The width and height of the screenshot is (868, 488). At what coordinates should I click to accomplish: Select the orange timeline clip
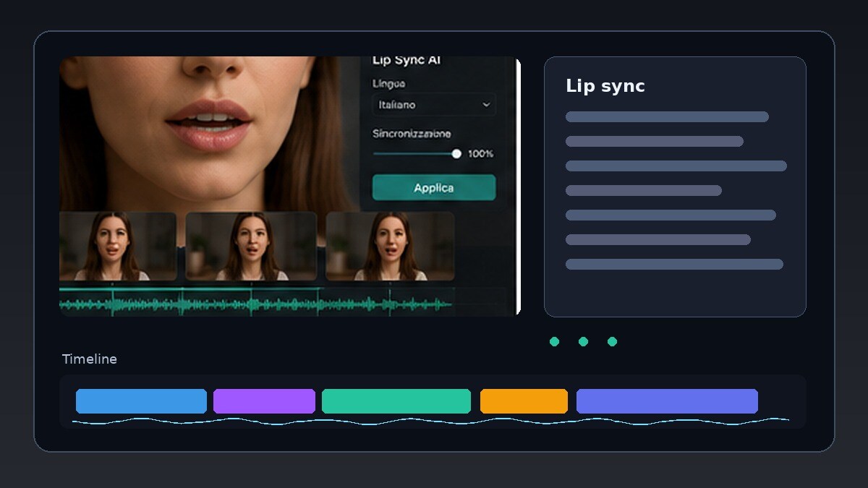[x=524, y=401]
